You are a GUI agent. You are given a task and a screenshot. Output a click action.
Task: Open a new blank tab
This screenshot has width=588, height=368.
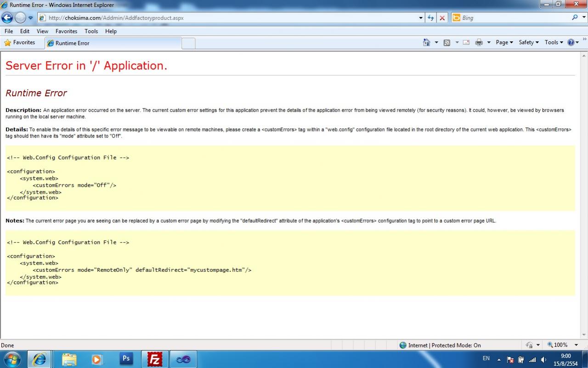coord(188,43)
